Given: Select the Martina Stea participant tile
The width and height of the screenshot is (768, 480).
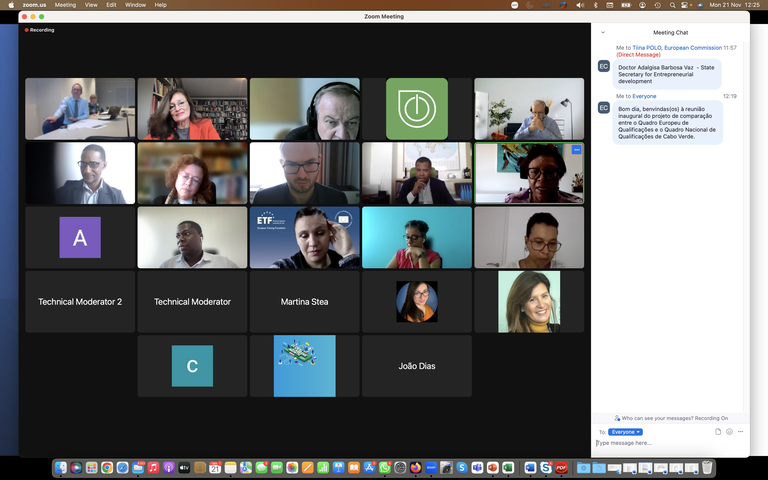Looking at the screenshot, I should click(305, 302).
